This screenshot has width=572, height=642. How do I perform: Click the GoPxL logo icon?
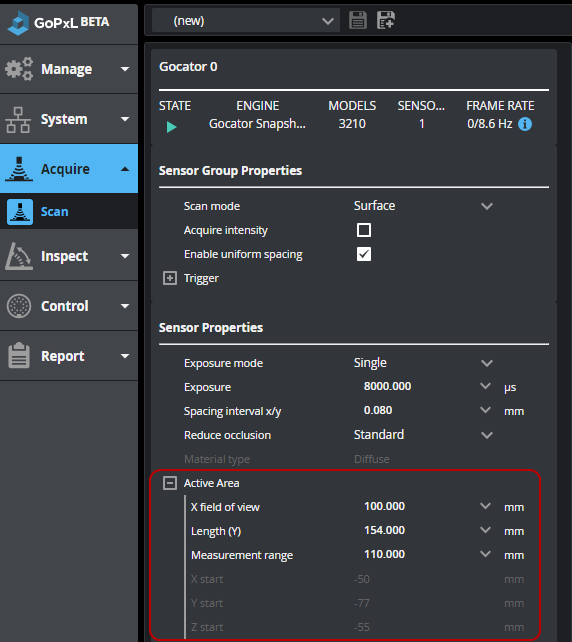(x=18, y=23)
